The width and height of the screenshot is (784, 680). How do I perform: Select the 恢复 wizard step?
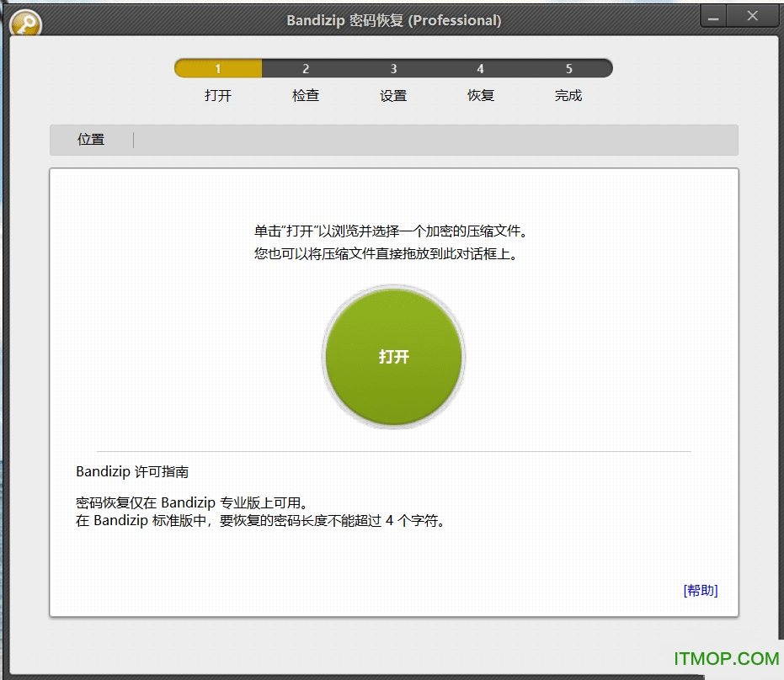point(480,95)
